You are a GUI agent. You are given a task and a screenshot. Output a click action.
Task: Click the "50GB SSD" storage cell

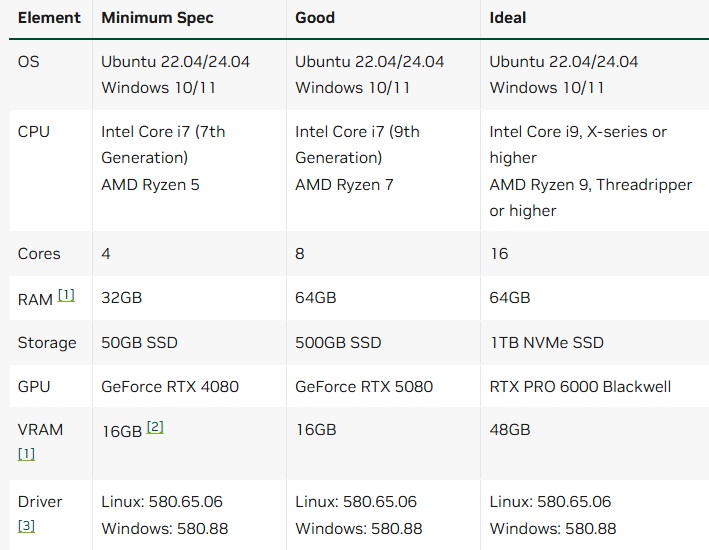coord(139,342)
